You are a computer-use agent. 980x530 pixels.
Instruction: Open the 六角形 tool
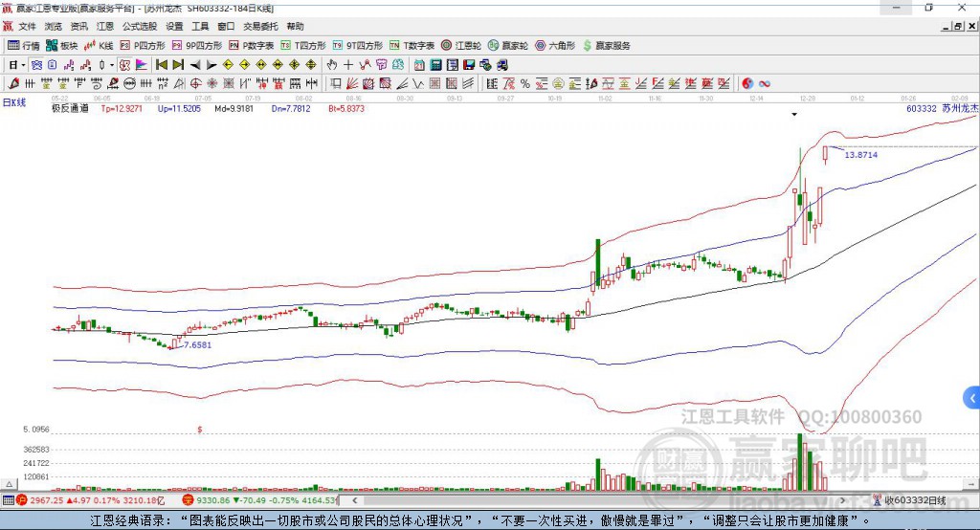[x=555, y=46]
